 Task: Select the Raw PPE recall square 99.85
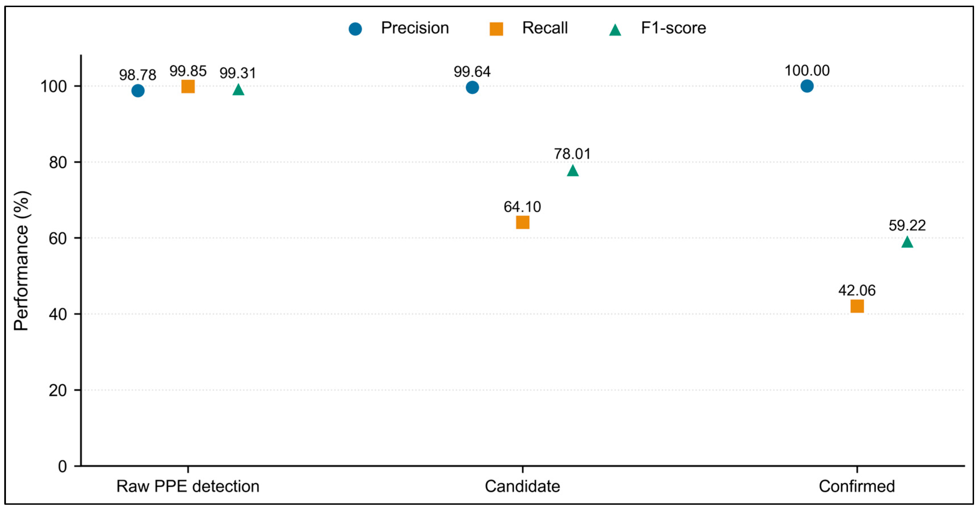[x=188, y=87]
